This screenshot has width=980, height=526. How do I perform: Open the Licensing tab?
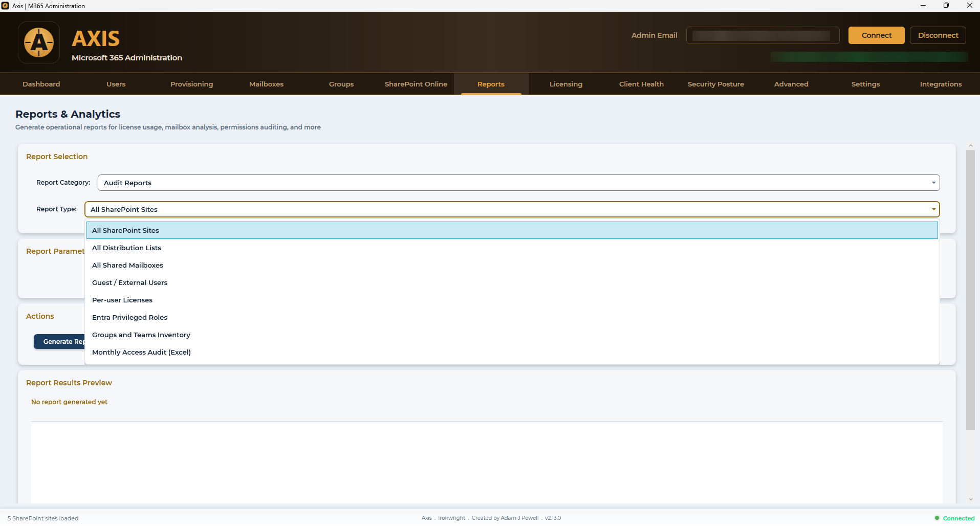(566, 84)
